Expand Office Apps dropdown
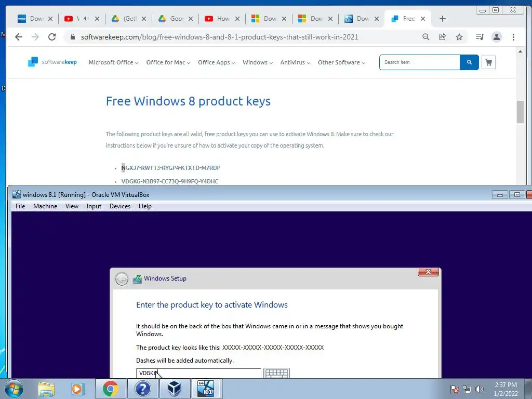This screenshot has width=532, height=399. (216, 62)
